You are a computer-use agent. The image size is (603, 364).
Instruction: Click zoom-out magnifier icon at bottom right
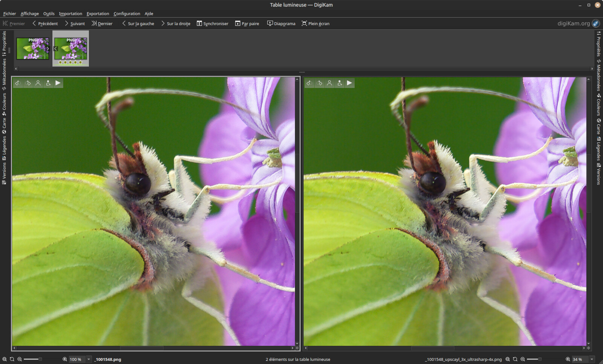click(523, 359)
